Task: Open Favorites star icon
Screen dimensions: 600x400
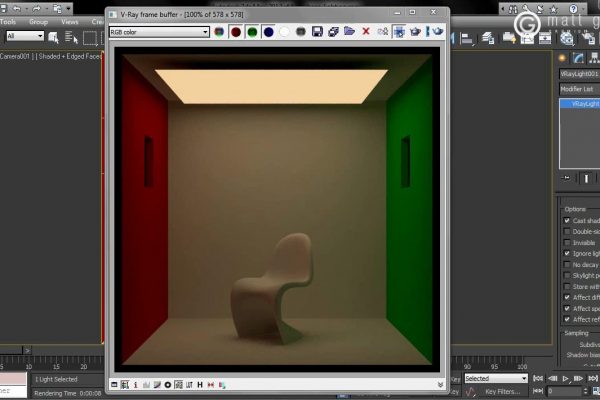Action: [553, 8]
